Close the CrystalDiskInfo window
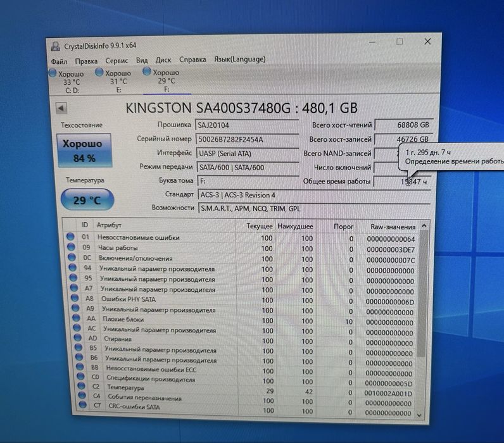The height and width of the screenshot is (443, 504). [427, 41]
